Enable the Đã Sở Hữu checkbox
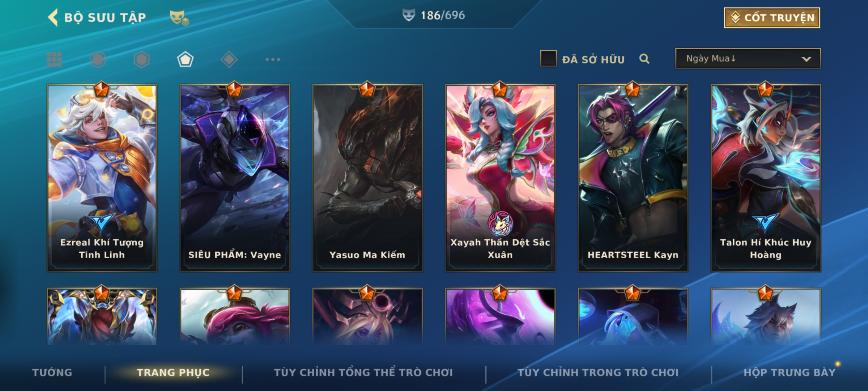This screenshot has width=868, height=391. pyautogui.click(x=548, y=59)
